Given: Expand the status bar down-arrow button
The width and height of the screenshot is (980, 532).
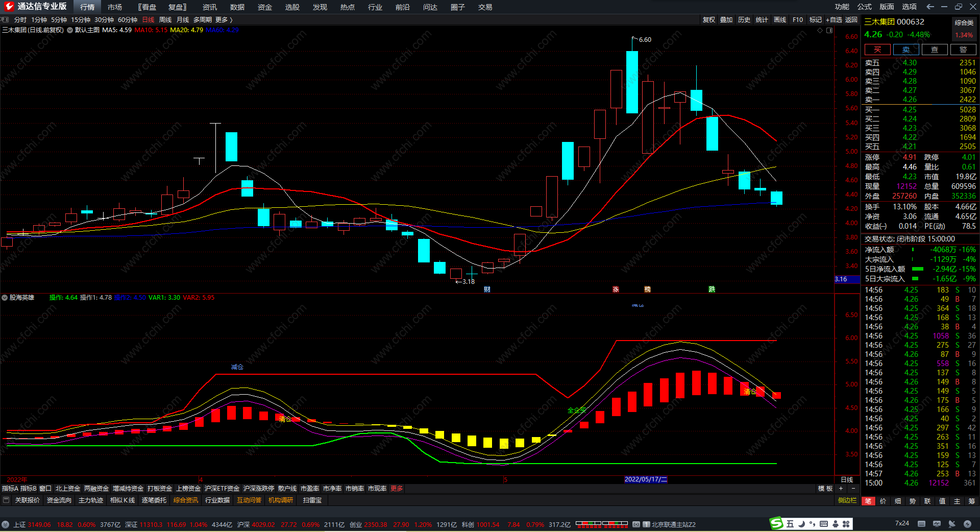Looking at the screenshot, I should pos(5,524).
